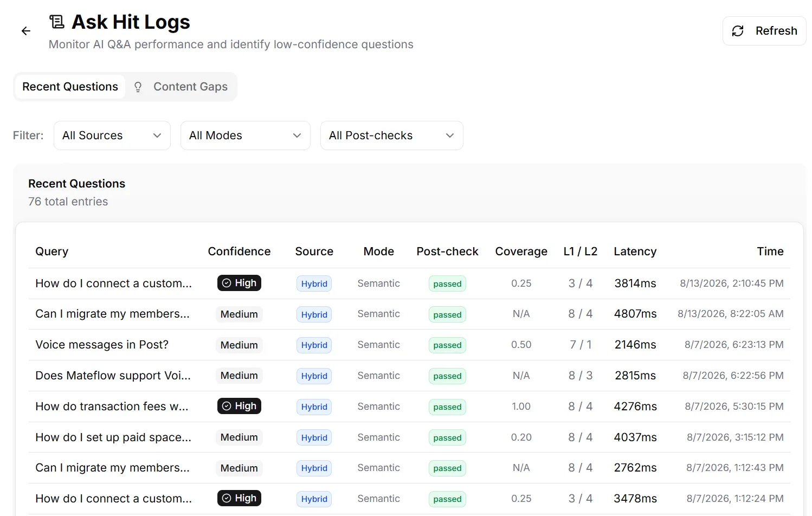Click the High badge in the 3814ms row
This screenshot has height=516, width=812.
[239, 283]
